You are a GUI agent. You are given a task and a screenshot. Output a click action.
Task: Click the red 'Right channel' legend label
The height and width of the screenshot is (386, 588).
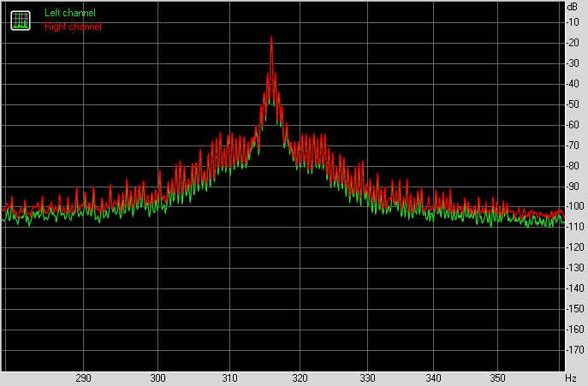coord(73,27)
